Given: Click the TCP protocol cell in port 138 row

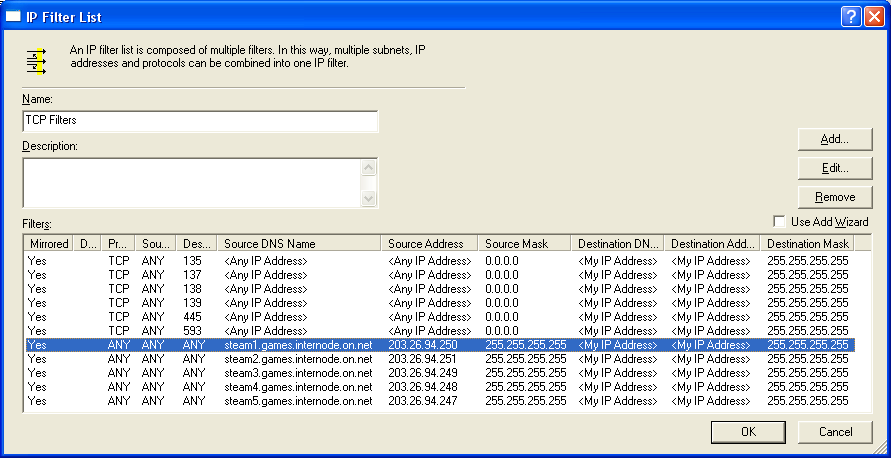Looking at the screenshot, I should [x=119, y=289].
